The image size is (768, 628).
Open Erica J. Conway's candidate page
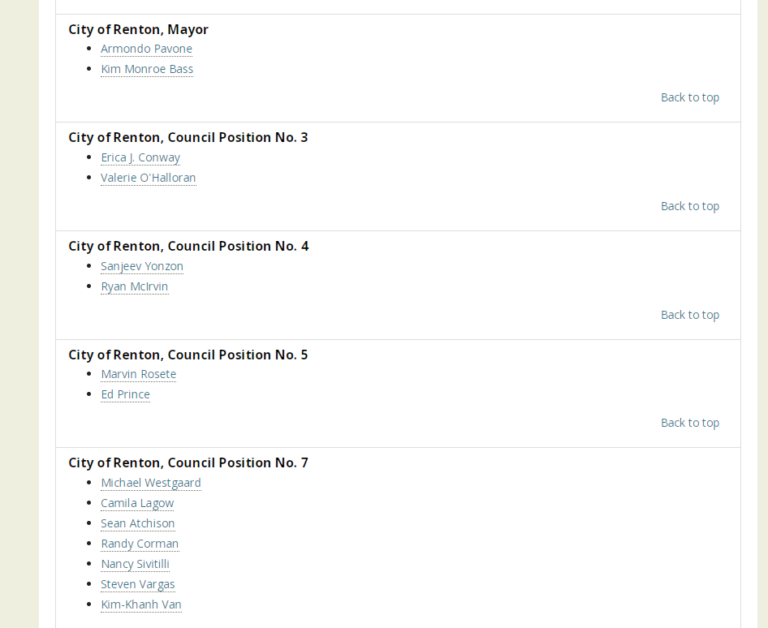pos(140,158)
